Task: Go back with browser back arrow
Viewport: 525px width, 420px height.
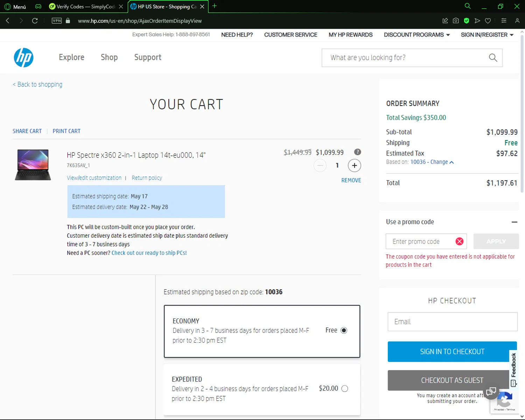Action: point(8,21)
